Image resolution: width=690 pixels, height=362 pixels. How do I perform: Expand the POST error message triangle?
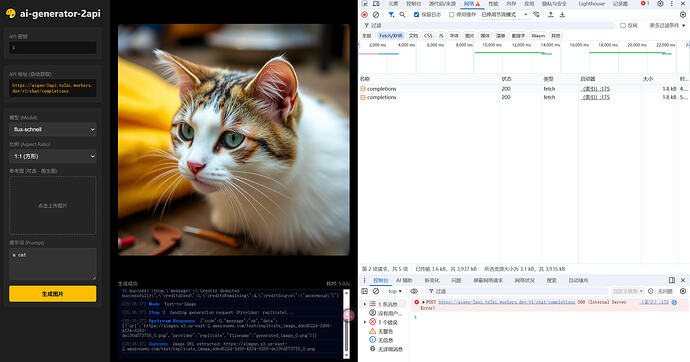(423, 302)
